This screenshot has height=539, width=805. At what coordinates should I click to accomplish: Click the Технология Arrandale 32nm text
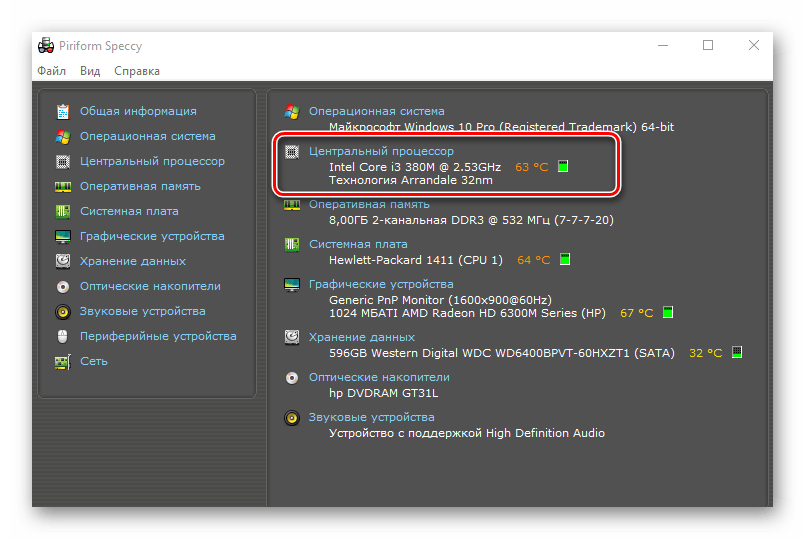tap(411, 180)
